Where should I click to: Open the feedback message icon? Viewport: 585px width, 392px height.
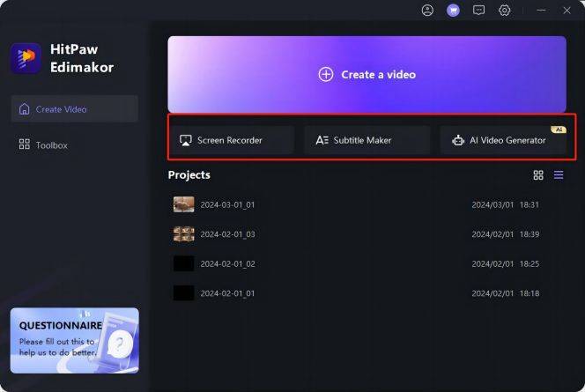tap(478, 10)
